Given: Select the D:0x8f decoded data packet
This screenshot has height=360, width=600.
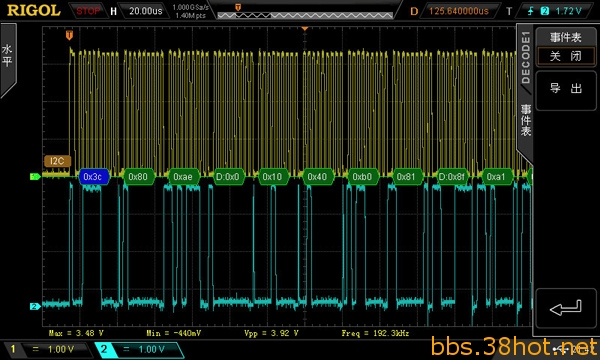Looking at the screenshot, I should tap(452, 176).
